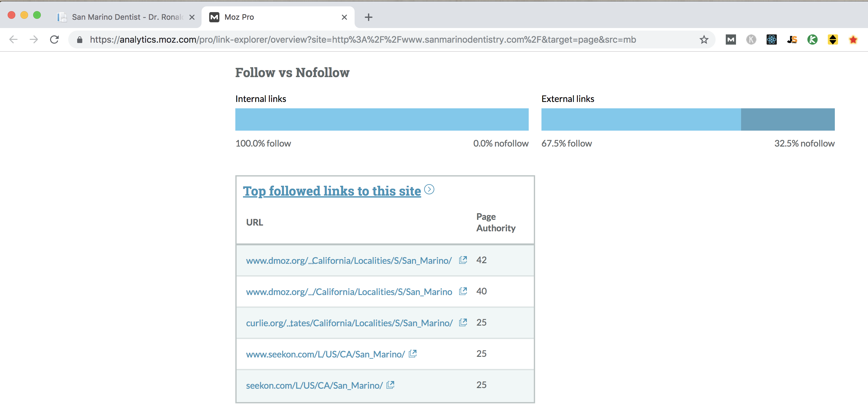Open the curlie.org San_Marino link
Screen dimensions: 868x411
point(349,323)
